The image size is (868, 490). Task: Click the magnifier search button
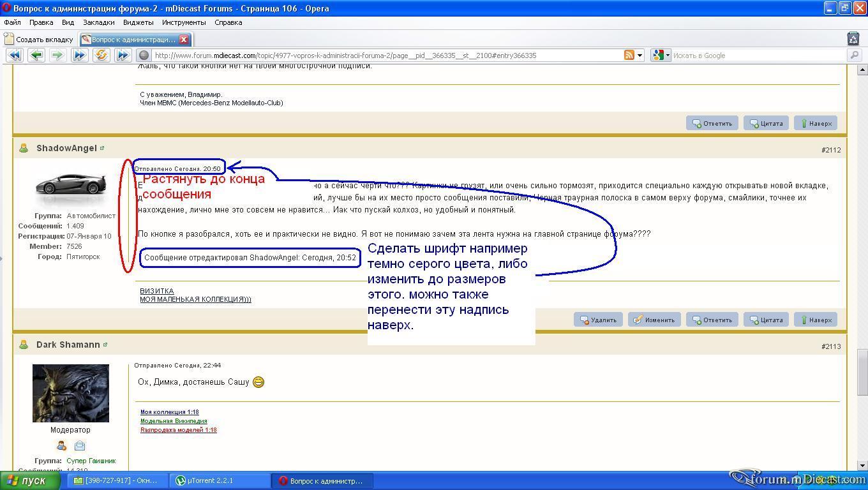click(854, 56)
